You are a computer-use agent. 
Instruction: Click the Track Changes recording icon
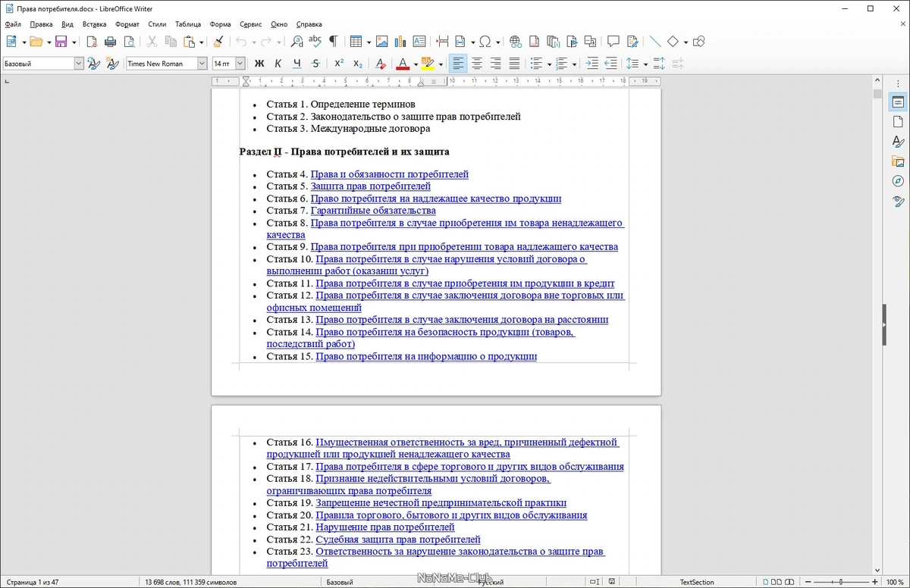click(632, 42)
